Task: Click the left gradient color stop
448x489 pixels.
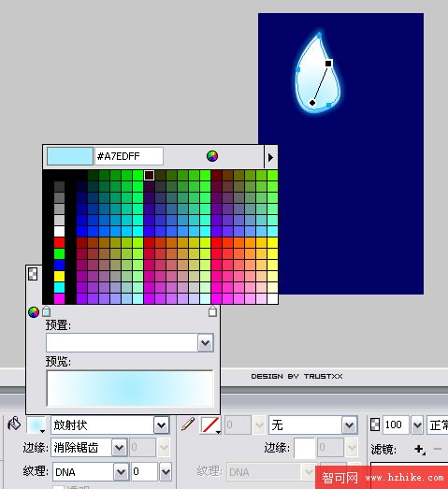Action: [x=46, y=311]
